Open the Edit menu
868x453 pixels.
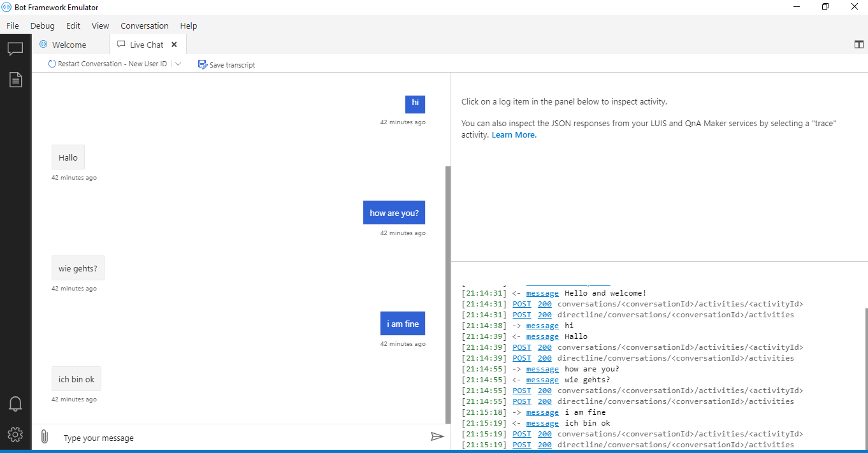73,25
